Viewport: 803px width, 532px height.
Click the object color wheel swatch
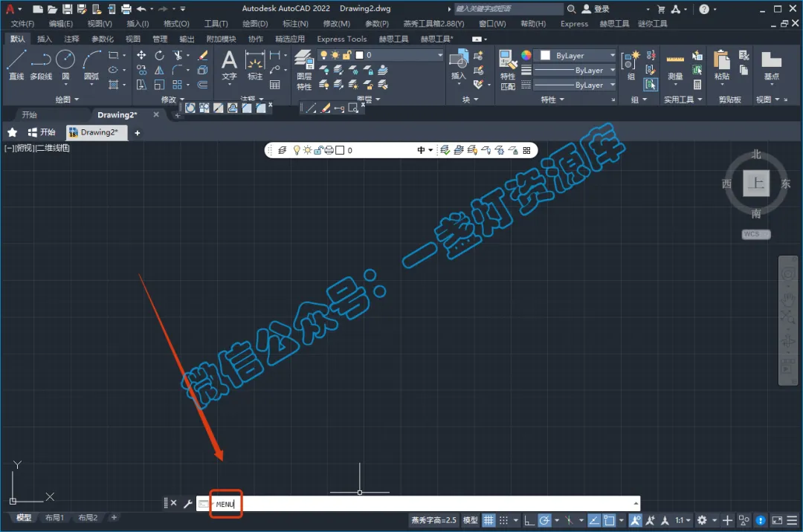(526, 55)
